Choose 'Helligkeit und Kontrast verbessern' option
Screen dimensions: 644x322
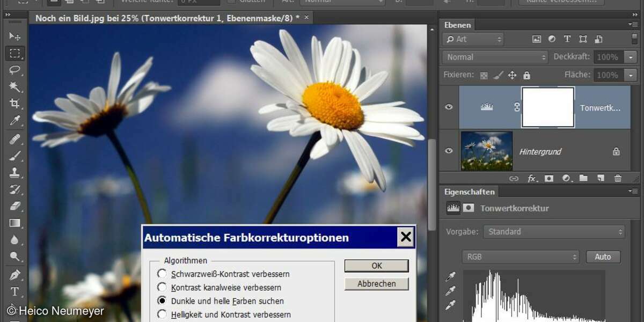click(162, 314)
